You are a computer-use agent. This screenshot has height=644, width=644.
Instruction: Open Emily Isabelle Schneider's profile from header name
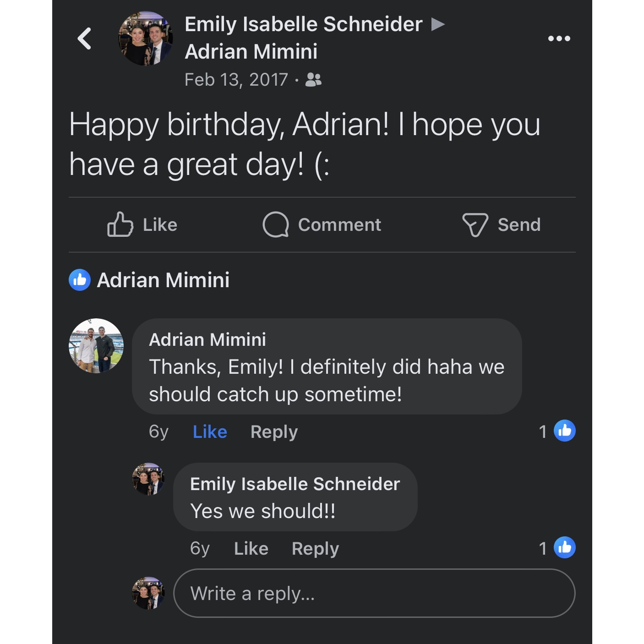click(303, 24)
